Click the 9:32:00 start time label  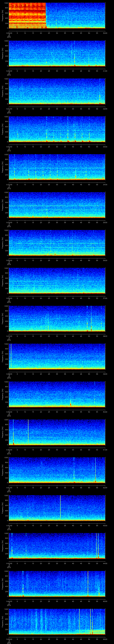[9, 147]
